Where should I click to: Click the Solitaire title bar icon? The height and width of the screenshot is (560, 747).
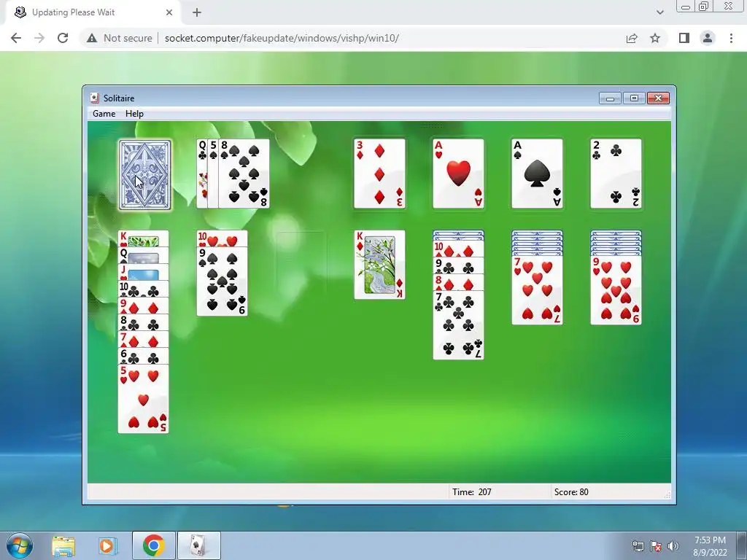pyautogui.click(x=95, y=98)
